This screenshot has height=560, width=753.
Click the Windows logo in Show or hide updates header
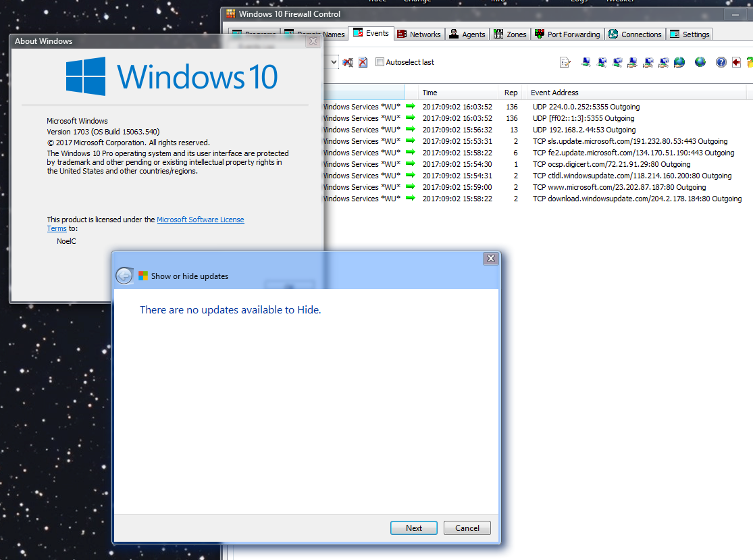tap(143, 276)
